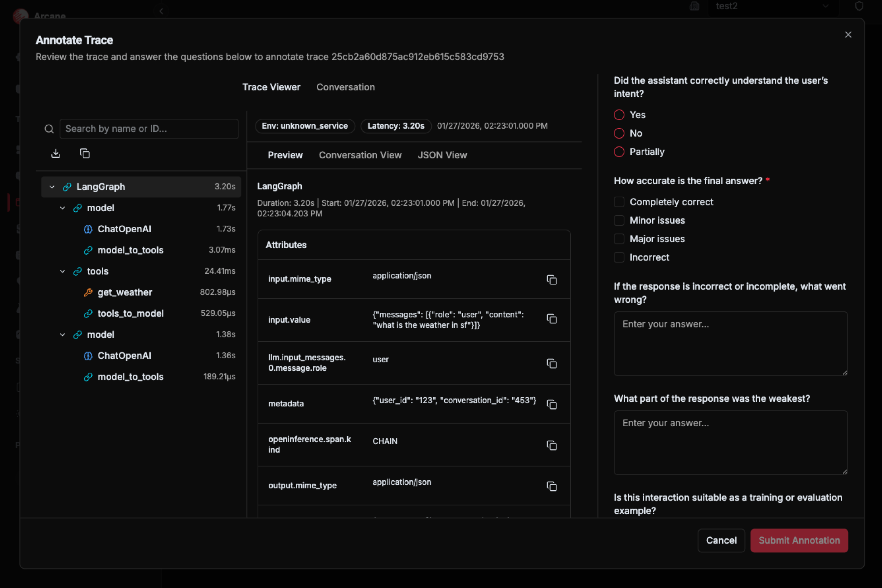This screenshot has width=882, height=588.
Task: Click the get_weather wrench tool icon
Action: pos(88,292)
